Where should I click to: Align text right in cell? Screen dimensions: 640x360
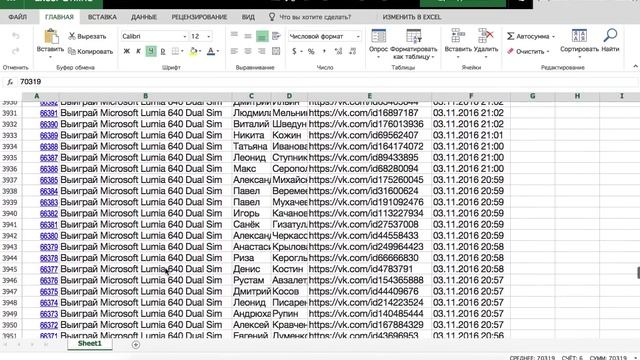point(262,51)
